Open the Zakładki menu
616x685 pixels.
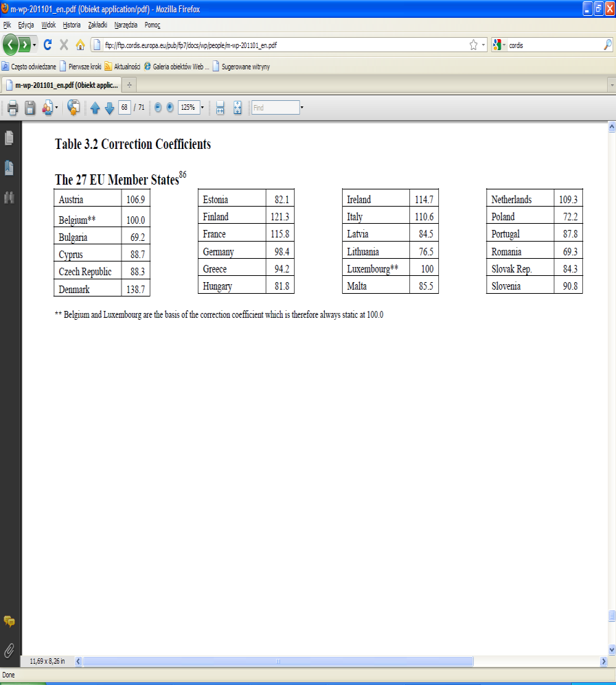pyautogui.click(x=98, y=25)
